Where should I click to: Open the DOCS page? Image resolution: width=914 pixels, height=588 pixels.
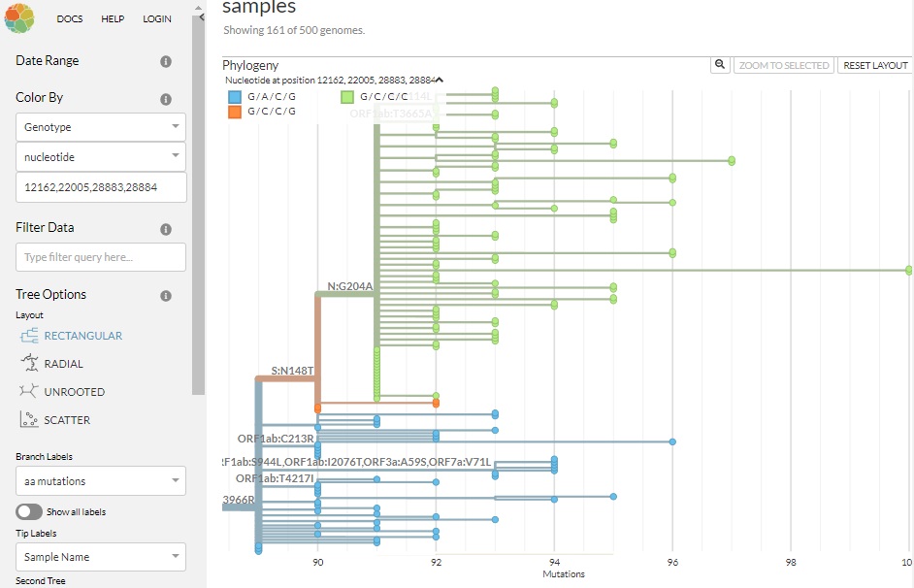[x=70, y=17]
